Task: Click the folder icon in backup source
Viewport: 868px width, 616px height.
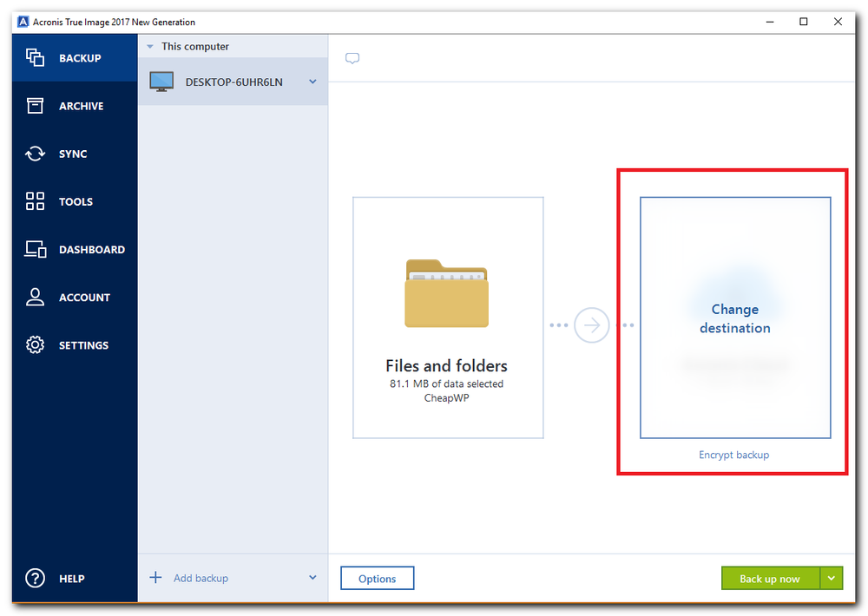Action: (x=447, y=293)
